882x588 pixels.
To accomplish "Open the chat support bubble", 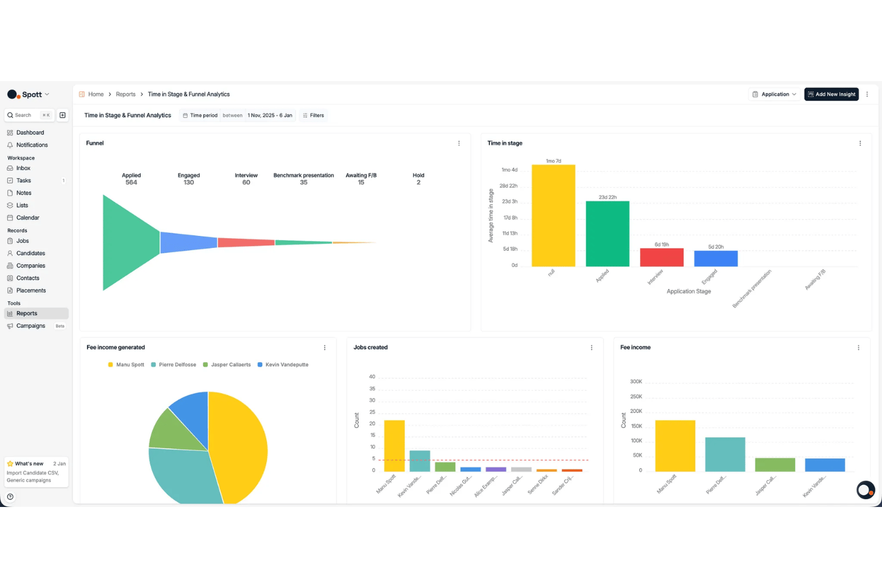I will point(865,490).
